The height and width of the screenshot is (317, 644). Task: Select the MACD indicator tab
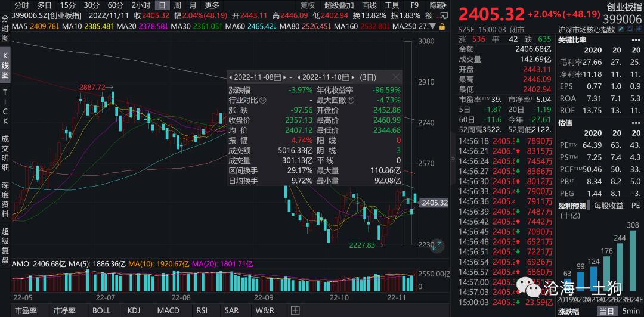tap(168, 310)
